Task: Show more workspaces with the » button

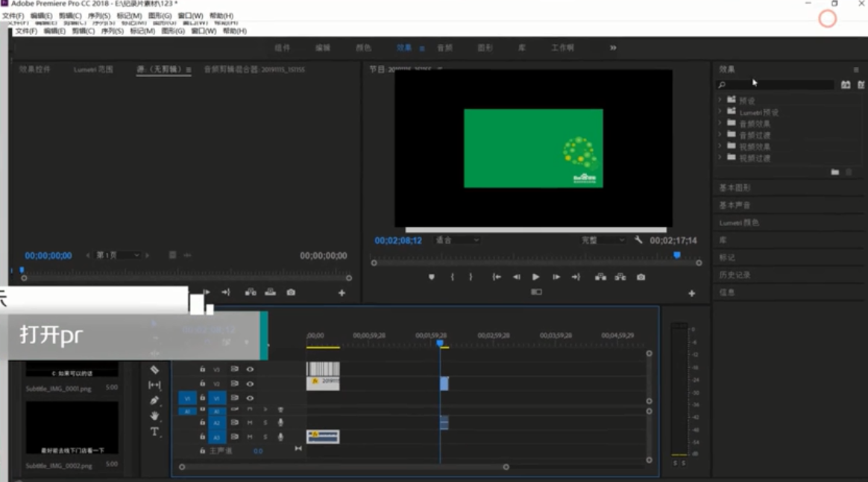Action: pos(614,48)
